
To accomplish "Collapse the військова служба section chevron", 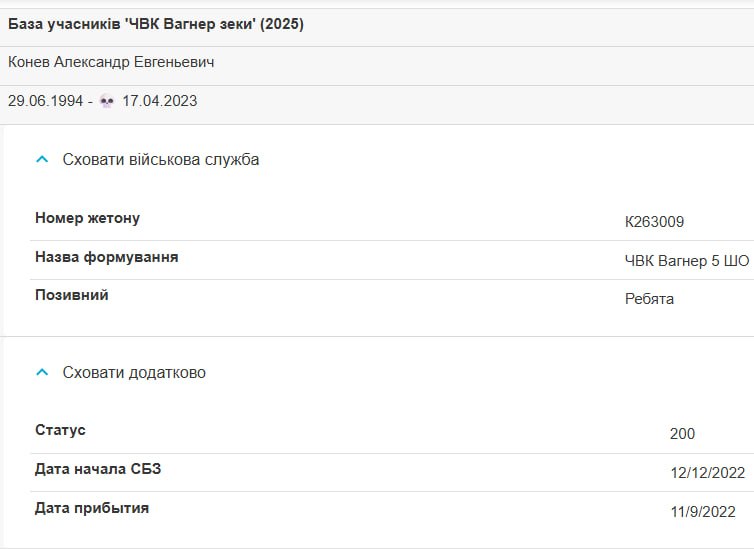I will (x=42, y=159).
